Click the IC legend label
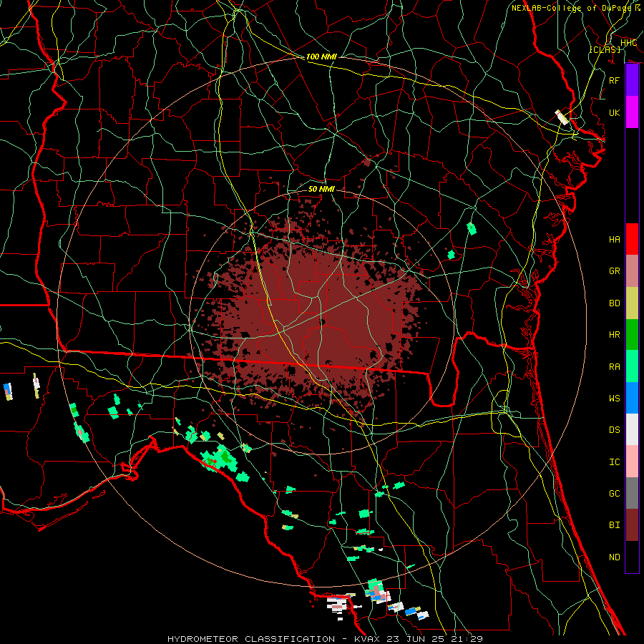This screenshot has width=644, height=644. coord(614,462)
